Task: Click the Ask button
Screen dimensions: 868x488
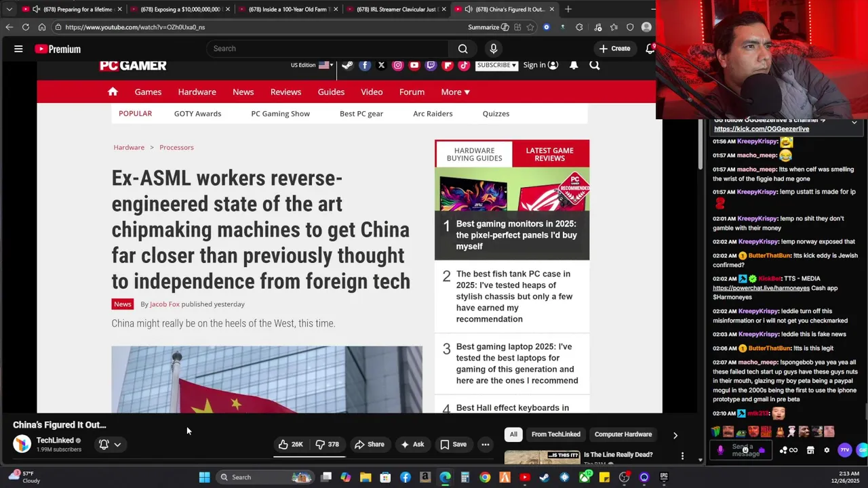Action: 412,445
